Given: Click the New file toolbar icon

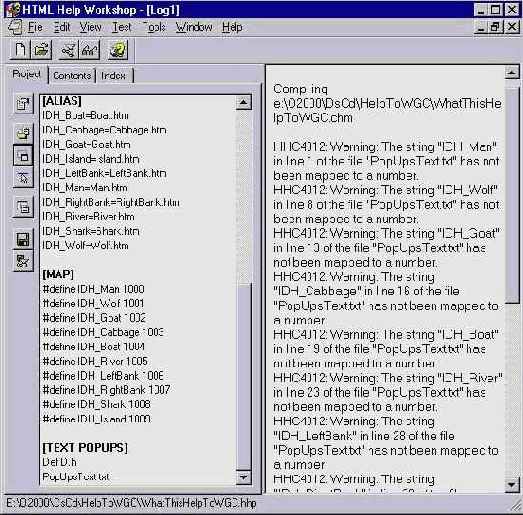Looking at the screenshot, I should tap(20, 50).
